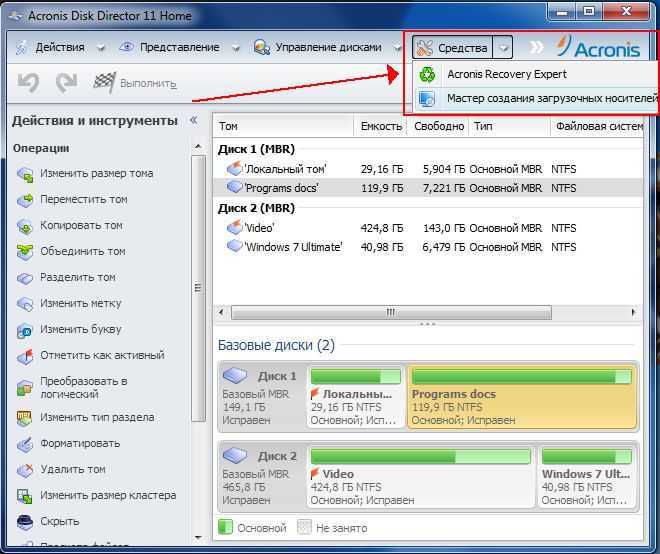Image resolution: width=660 pixels, height=554 pixels.
Task: Select Windows 7 Ult... partition block
Action: 587,477
